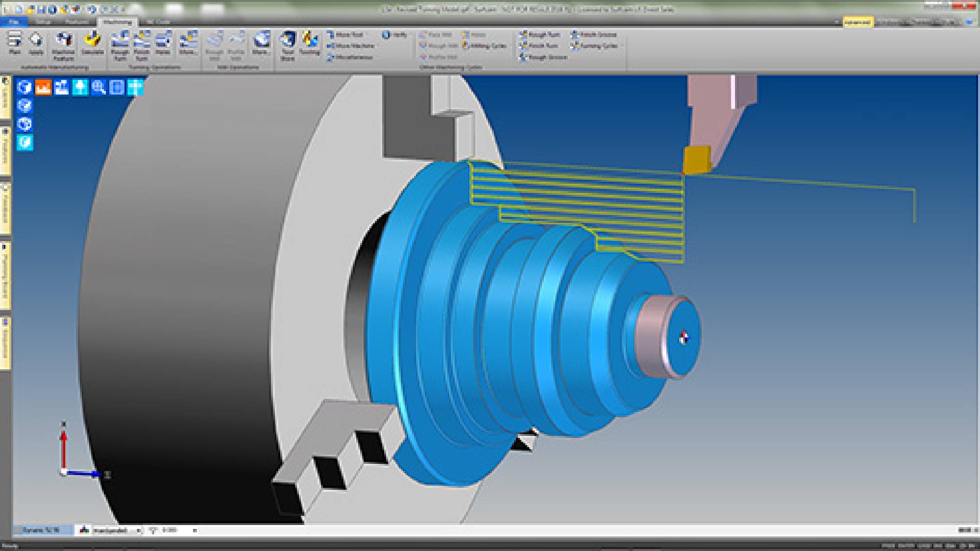Open the Move Machine dropdown

click(351, 46)
